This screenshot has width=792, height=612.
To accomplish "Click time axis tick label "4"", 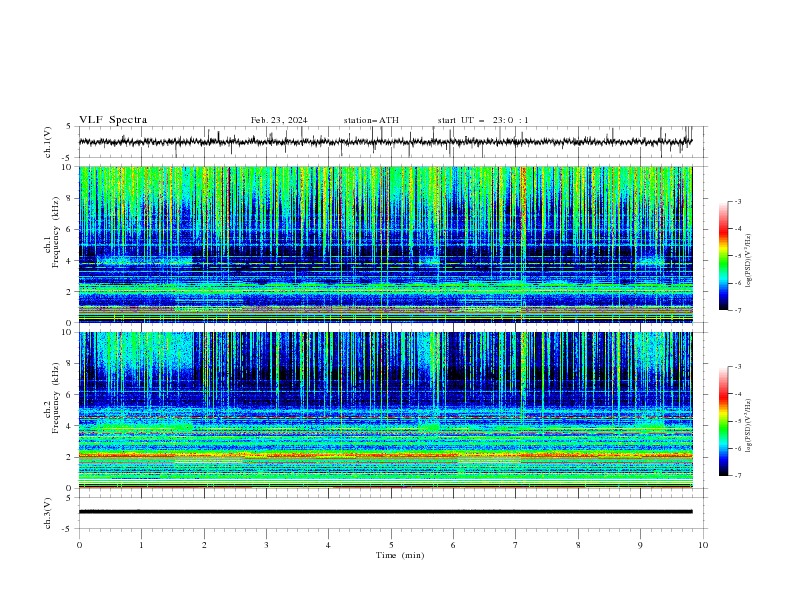I will click(x=328, y=545).
